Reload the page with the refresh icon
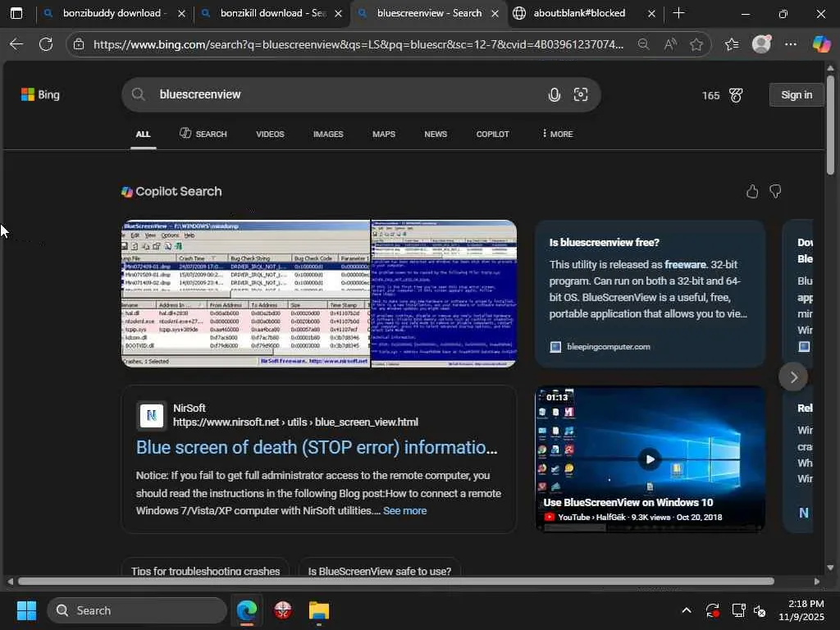The width and height of the screenshot is (840, 630). 46,44
